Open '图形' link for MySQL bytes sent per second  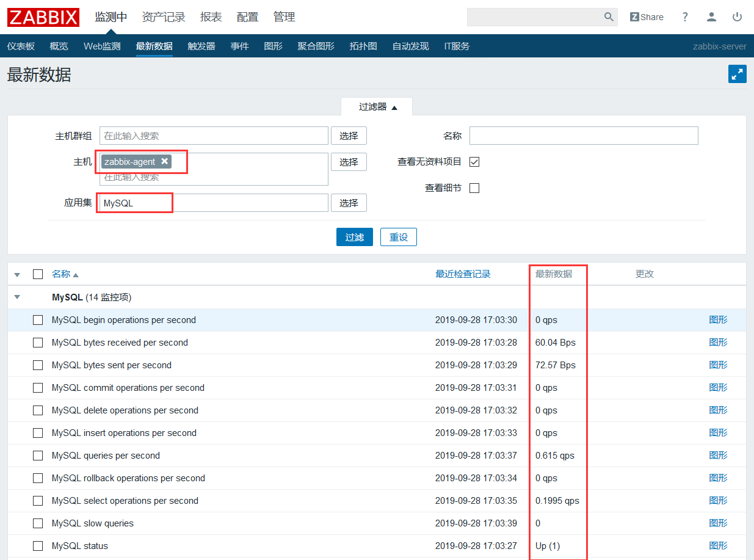pyautogui.click(x=719, y=365)
